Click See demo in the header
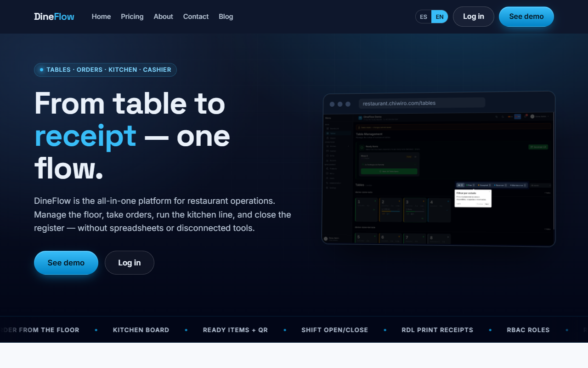 click(526, 17)
